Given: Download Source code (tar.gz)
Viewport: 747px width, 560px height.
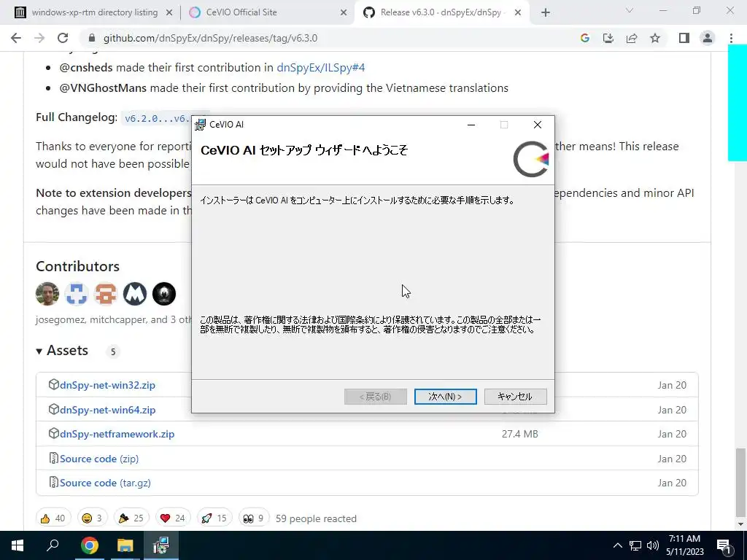Looking at the screenshot, I should [x=105, y=483].
